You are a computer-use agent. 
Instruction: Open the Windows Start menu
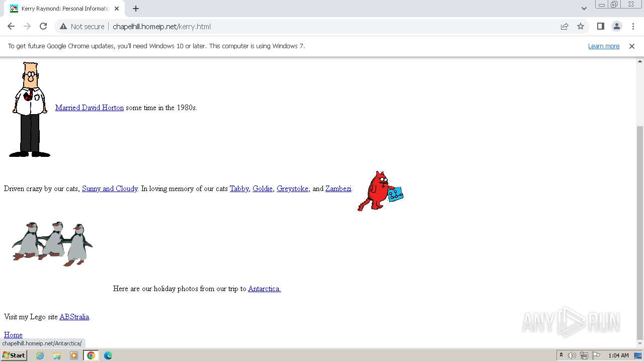[x=14, y=355]
